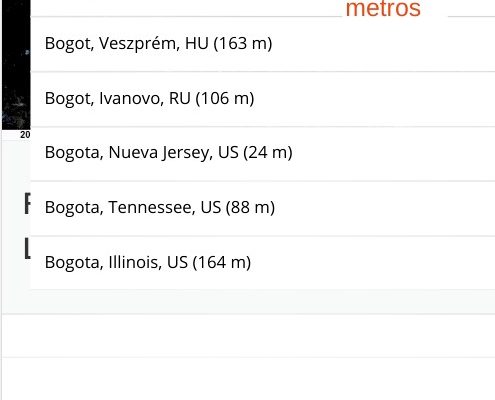Click the Tennessee Bogota option
This screenshot has height=400, width=495.
(263, 208)
